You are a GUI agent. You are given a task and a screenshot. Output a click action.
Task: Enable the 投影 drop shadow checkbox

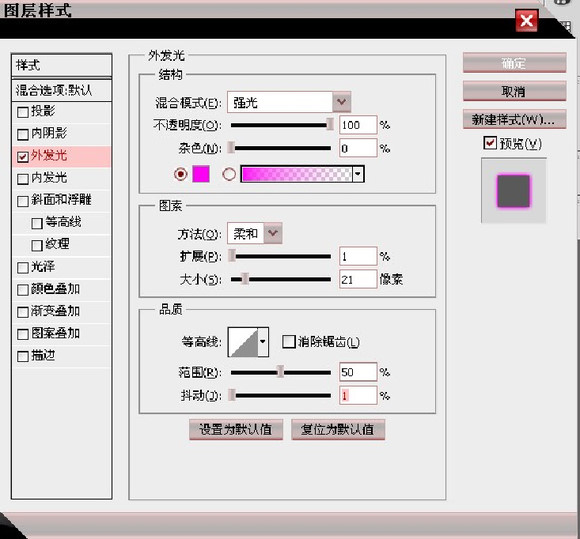(x=23, y=112)
